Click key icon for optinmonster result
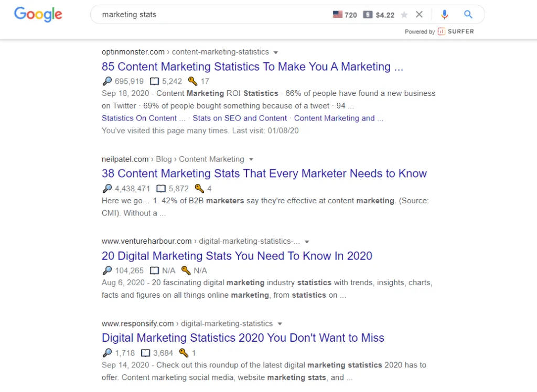This screenshot has height=392, width=537. (x=193, y=81)
